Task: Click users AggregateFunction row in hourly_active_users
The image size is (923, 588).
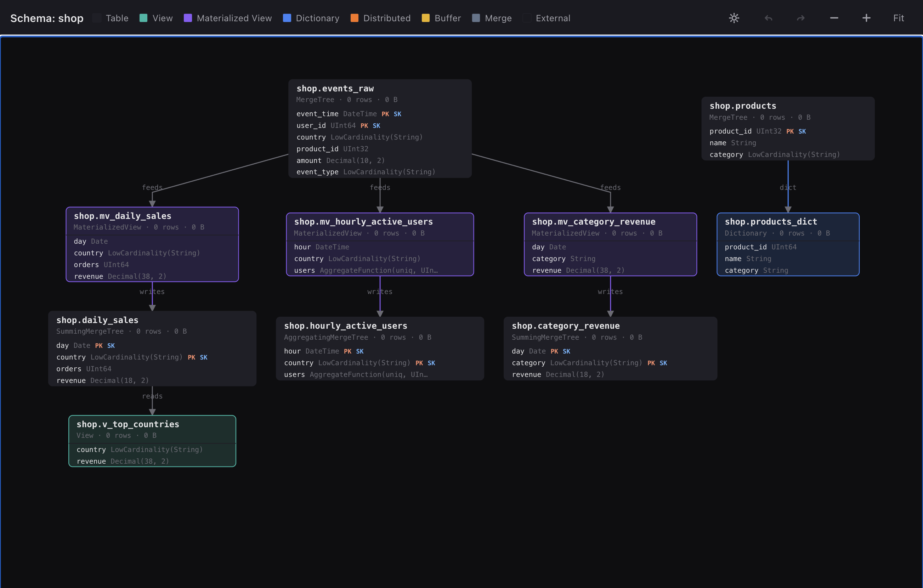Action: pos(380,374)
